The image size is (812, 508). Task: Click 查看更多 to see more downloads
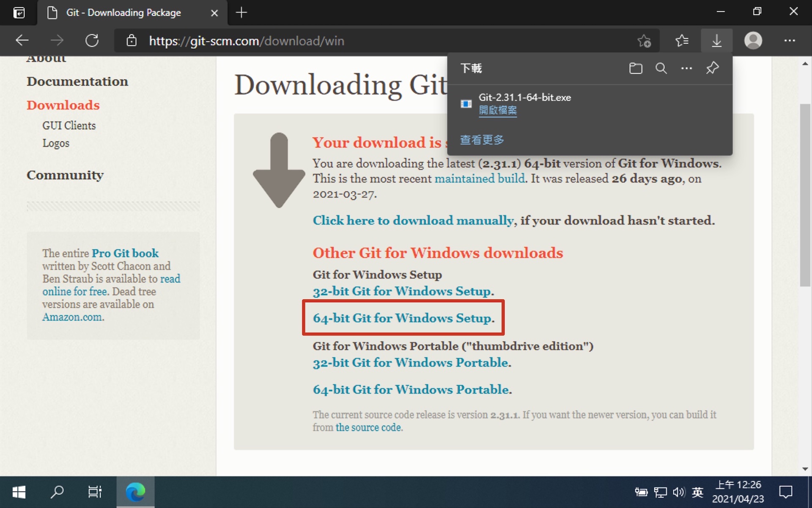click(x=482, y=140)
